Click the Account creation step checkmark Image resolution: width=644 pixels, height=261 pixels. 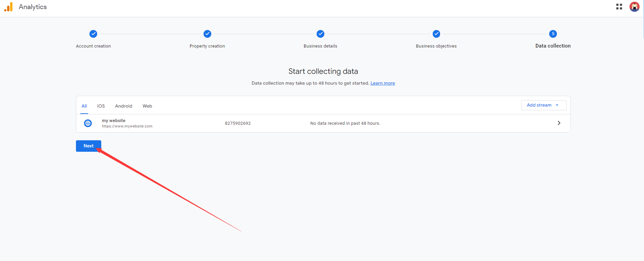click(x=93, y=34)
